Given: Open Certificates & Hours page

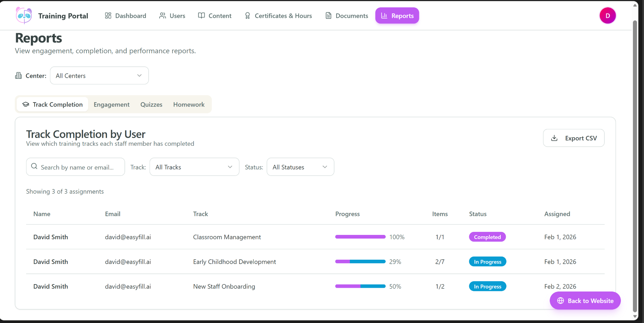Looking at the screenshot, I should [278, 16].
